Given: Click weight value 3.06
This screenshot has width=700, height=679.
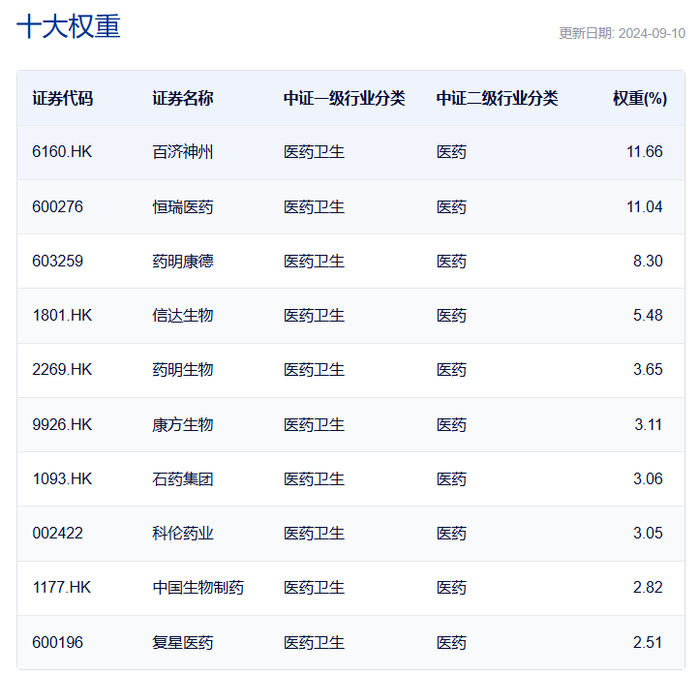Looking at the screenshot, I should (648, 479).
